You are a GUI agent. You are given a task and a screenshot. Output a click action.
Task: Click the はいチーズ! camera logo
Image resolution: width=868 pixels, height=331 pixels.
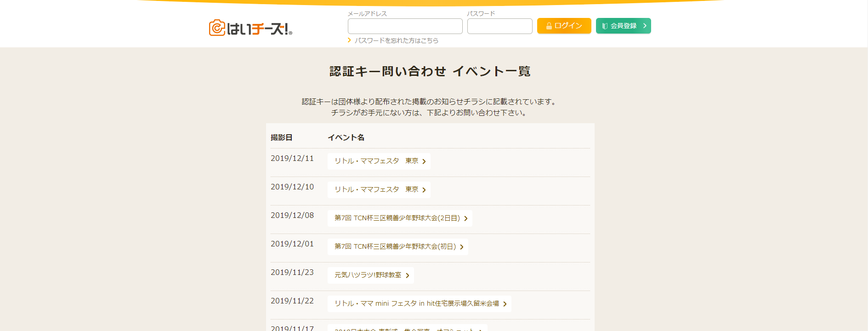coord(250,28)
